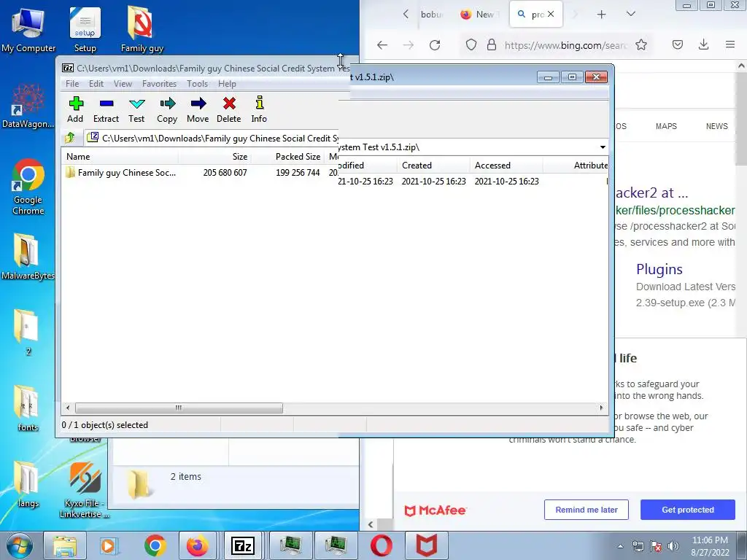Open Opera from the taskbar
Screen dimensions: 747x560
[x=382, y=545]
